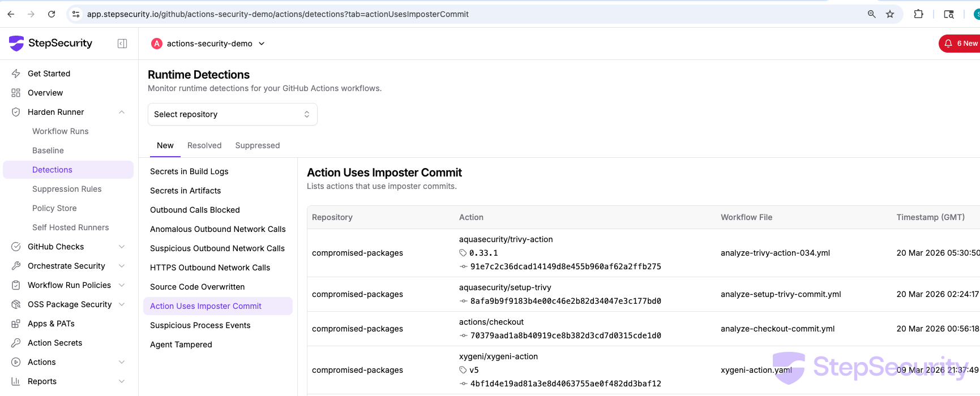This screenshot has height=396, width=980.
Task: Expand the OSS Package Security chevron
Action: [x=122, y=304]
